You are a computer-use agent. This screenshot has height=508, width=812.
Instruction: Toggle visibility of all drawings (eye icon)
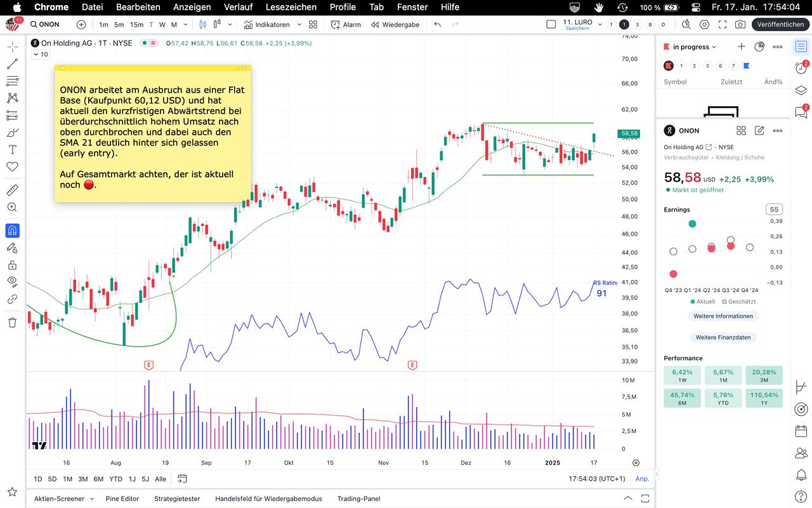tap(12, 281)
